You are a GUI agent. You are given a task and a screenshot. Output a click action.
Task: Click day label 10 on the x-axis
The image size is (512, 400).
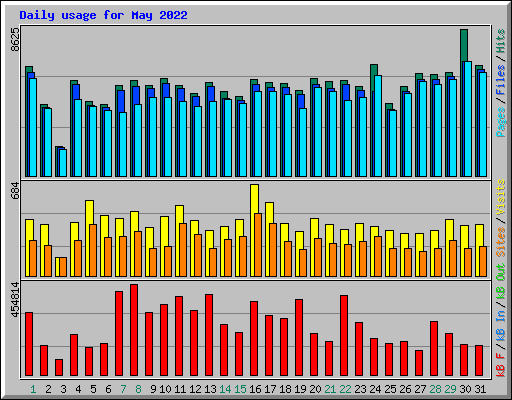(x=165, y=389)
